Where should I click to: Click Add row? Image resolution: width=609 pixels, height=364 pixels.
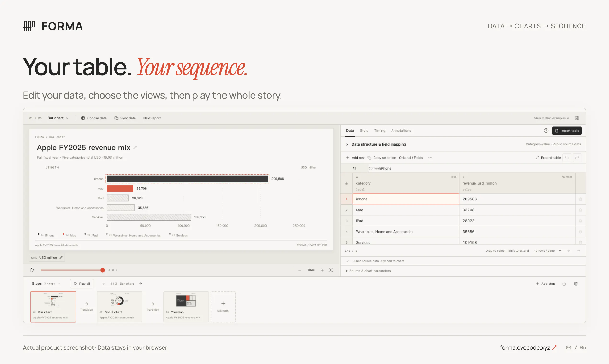(355, 158)
